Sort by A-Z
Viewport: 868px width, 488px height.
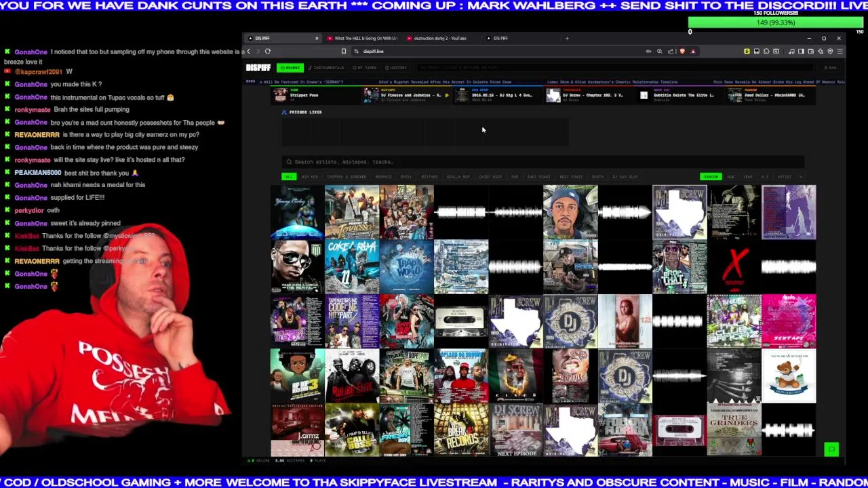pyautogui.click(x=765, y=177)
